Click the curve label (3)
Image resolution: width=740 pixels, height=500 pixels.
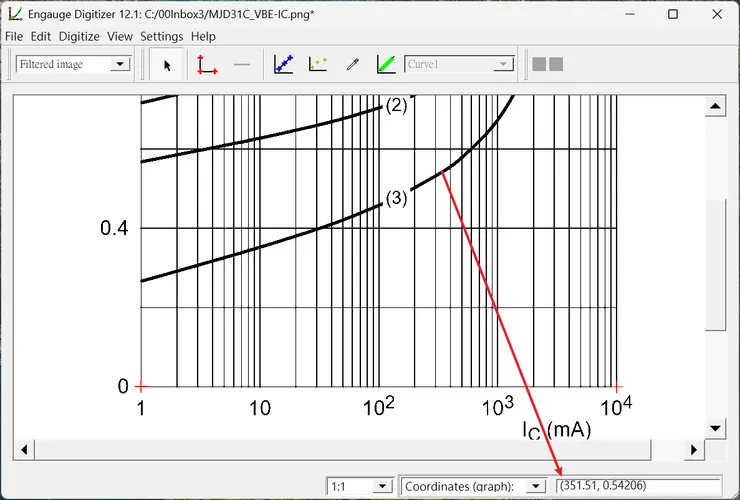pyautogui.click(x=396, y=198)
